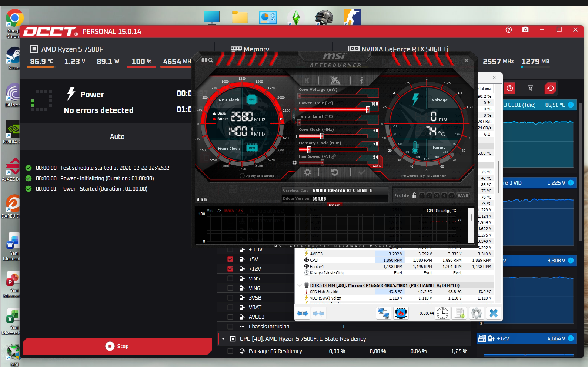Apply Afterburner settings with checkmark

click(x=362, y=172)
